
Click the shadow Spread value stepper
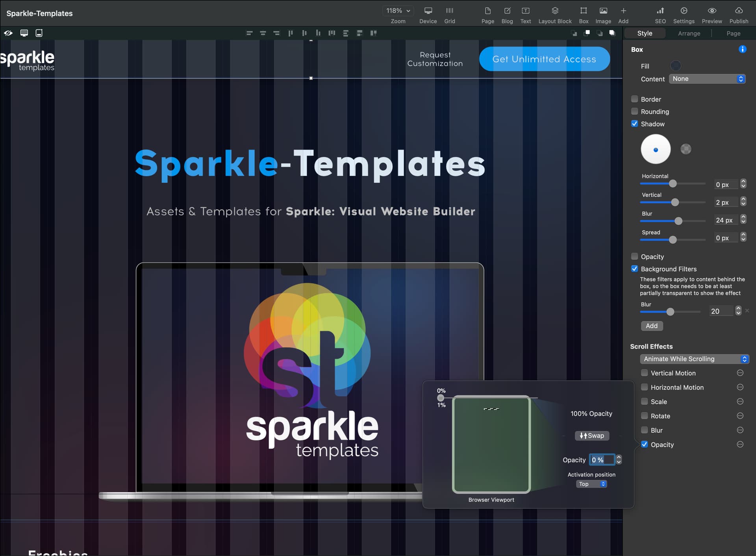click(743, 237)
